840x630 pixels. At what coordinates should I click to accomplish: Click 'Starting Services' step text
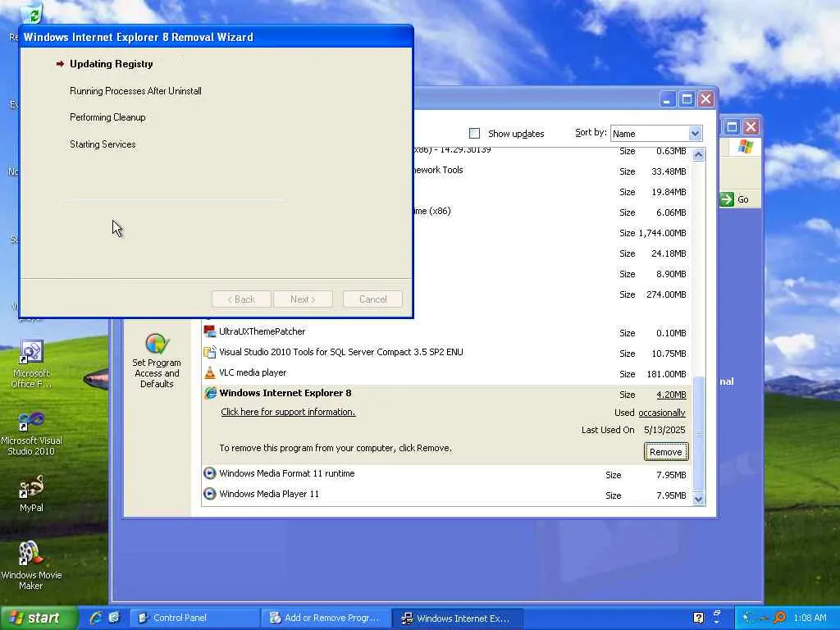coord(103,144)
